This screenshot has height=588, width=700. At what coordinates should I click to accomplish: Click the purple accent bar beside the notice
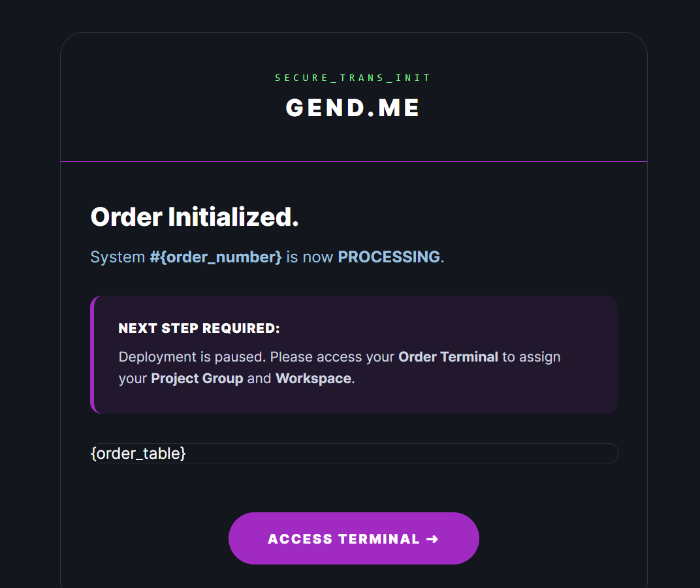(x=93, y=354)
